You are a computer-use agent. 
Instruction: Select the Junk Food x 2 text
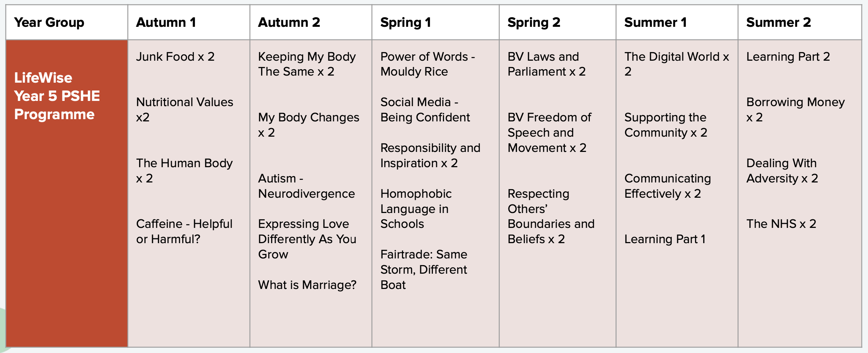175,57
